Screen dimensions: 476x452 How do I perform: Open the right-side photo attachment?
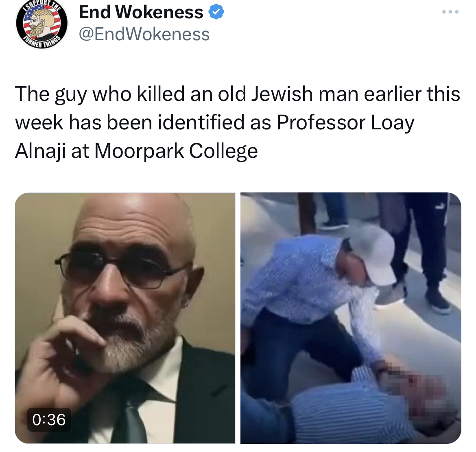point(351,318)
